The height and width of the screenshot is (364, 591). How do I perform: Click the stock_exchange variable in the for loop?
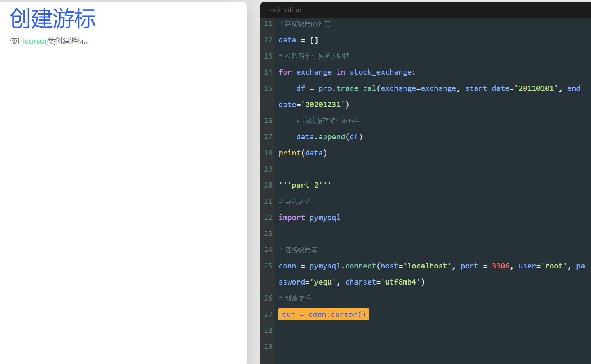(381, 72)
